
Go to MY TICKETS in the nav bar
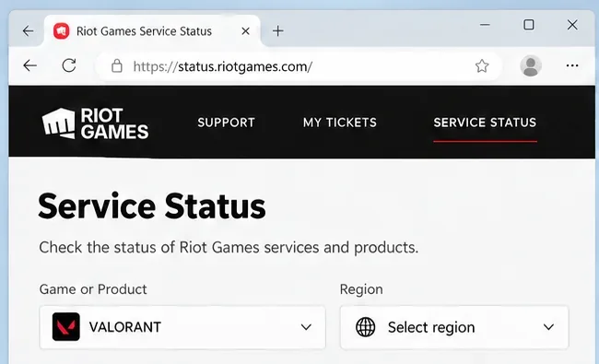[340, 123]
